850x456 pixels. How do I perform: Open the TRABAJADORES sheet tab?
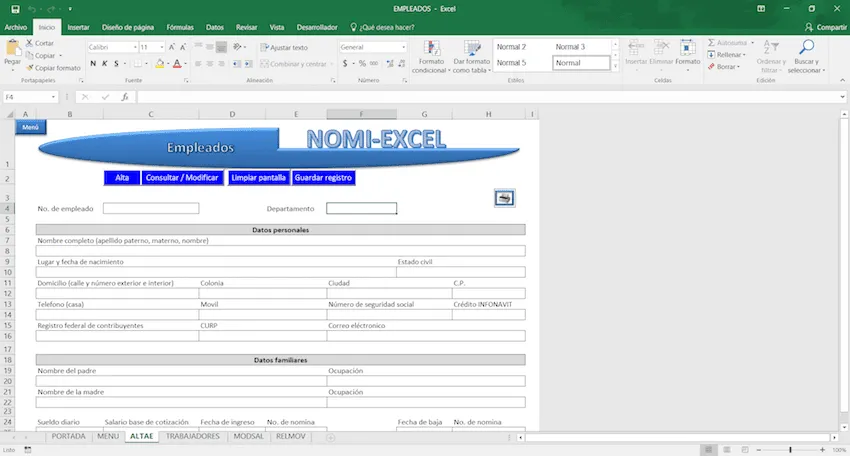pos(193,437)
